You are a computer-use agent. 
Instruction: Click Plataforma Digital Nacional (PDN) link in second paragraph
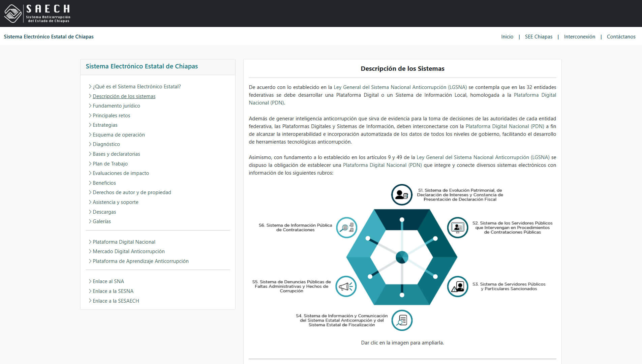tap(505, 126)
